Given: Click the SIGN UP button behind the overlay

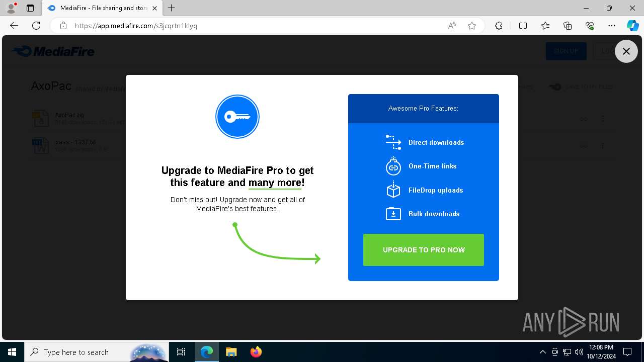Looking at the screenshot, I should pos(566,51).
